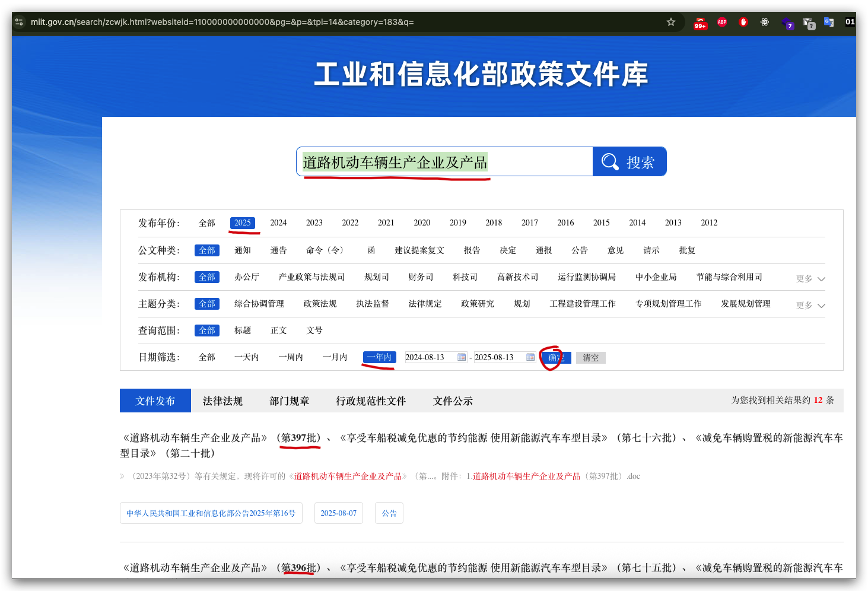Click the 清空 clear dates button
The width and height of the screenshot is (868, 591).
pos(591,358)
